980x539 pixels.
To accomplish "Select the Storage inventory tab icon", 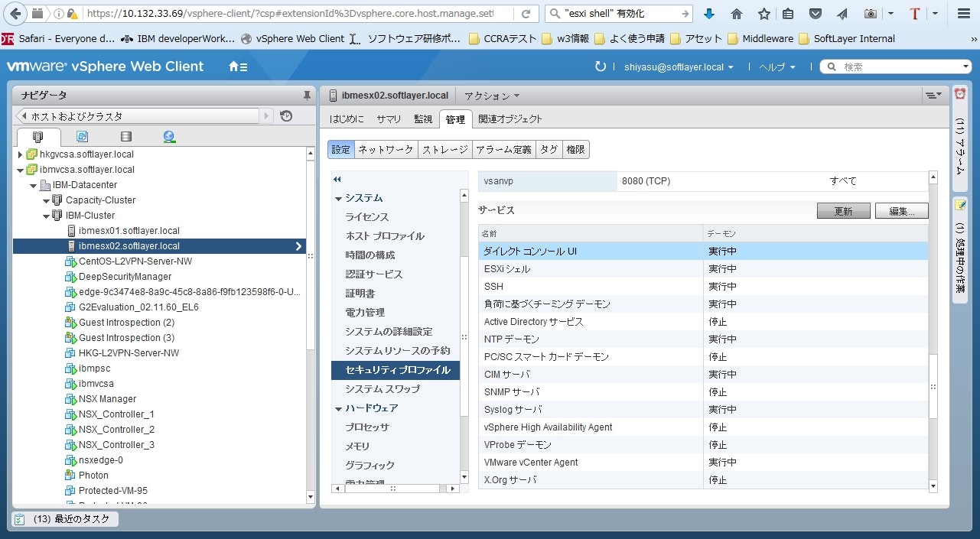I will 126,137.
